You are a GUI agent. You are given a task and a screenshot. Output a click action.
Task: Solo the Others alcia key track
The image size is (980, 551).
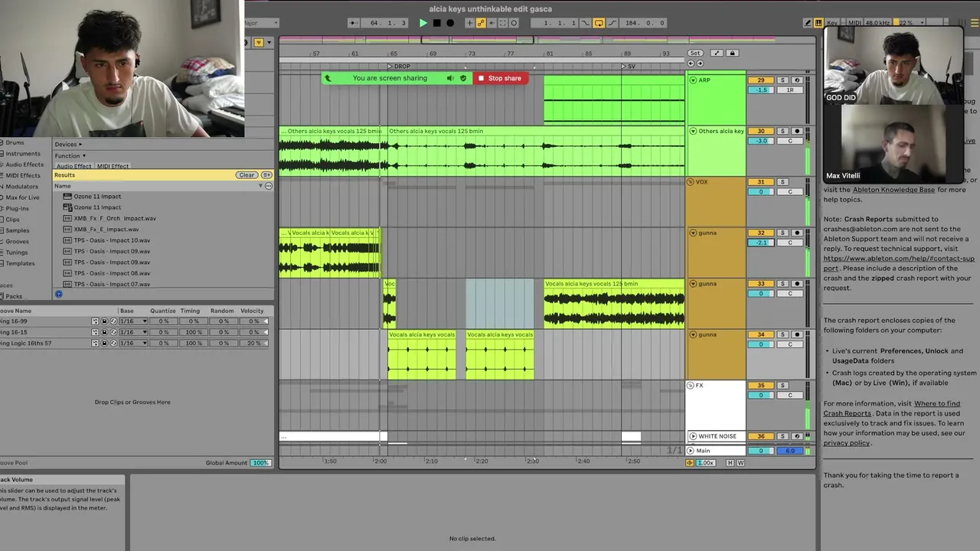(782, 131)
